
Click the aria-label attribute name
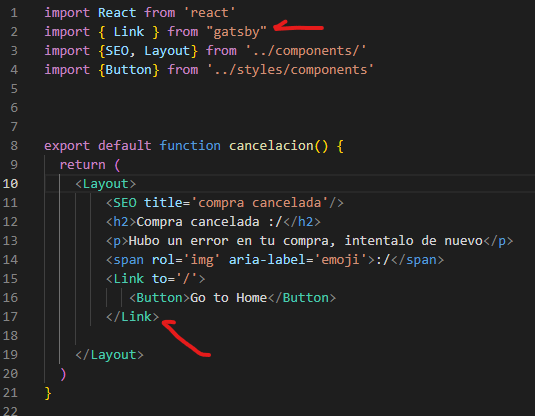tap(267, 260)
